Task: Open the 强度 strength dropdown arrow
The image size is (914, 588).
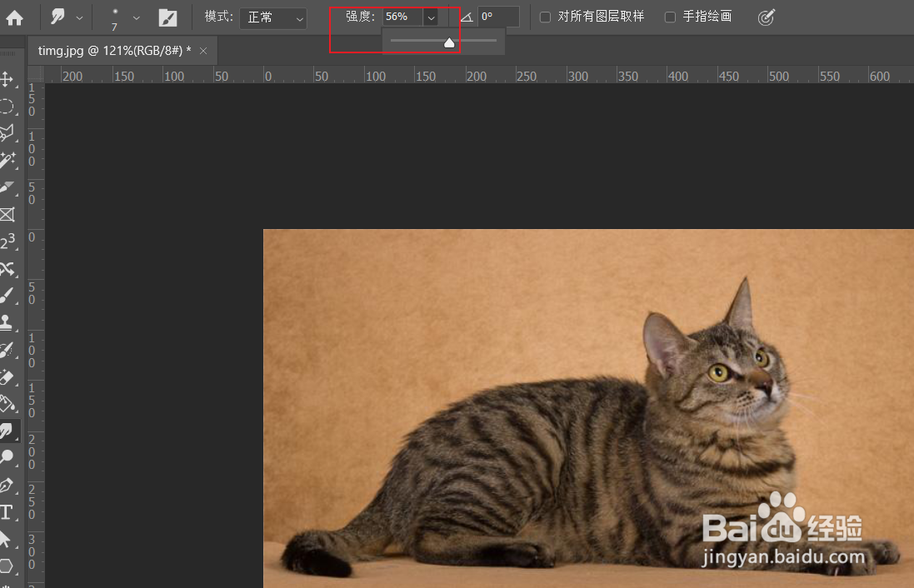Action: click(x=431, y=16)
